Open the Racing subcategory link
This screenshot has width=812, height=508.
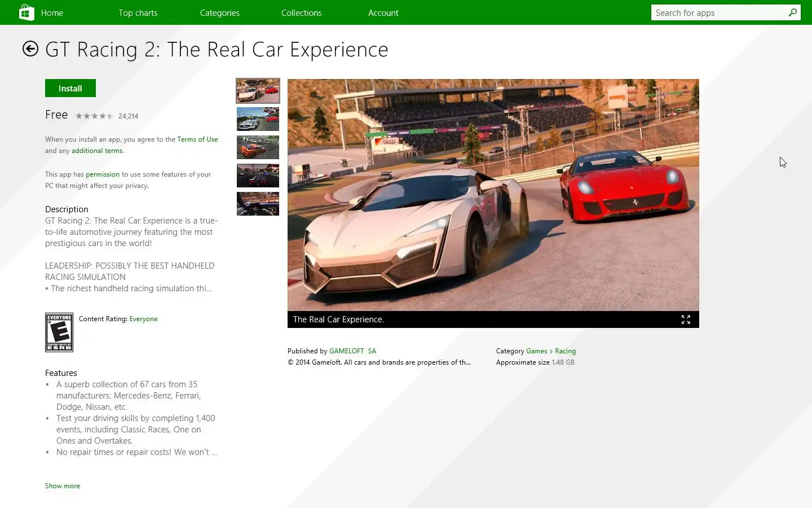click(565, 351)
